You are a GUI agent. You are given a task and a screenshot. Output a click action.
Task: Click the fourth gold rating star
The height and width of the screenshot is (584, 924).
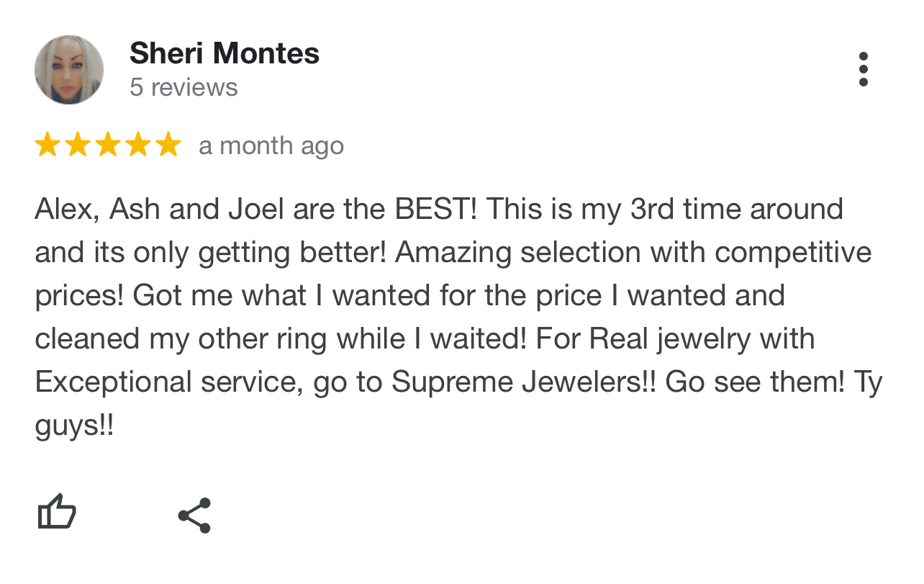click(138, 145)
